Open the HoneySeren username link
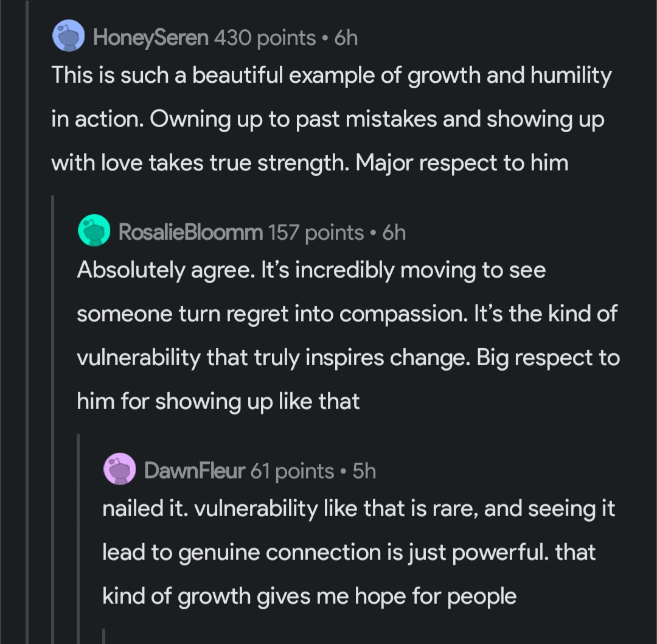 point(151,38)
